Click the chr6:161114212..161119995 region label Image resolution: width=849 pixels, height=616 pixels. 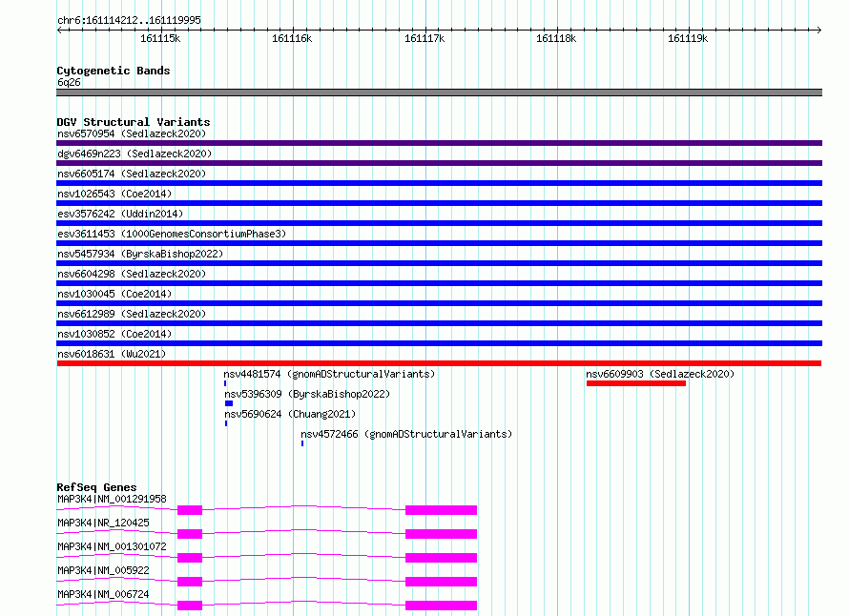tap(129, 20)
